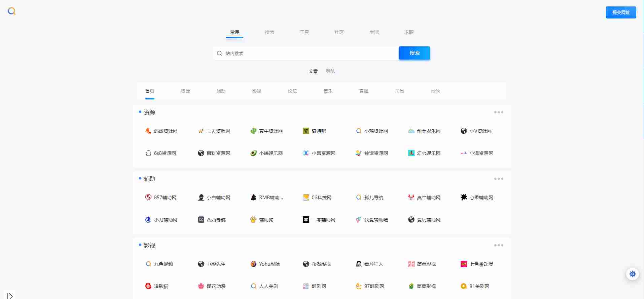Expand more options for 辅助 section
Screen dimensions: 644x299
498,179
